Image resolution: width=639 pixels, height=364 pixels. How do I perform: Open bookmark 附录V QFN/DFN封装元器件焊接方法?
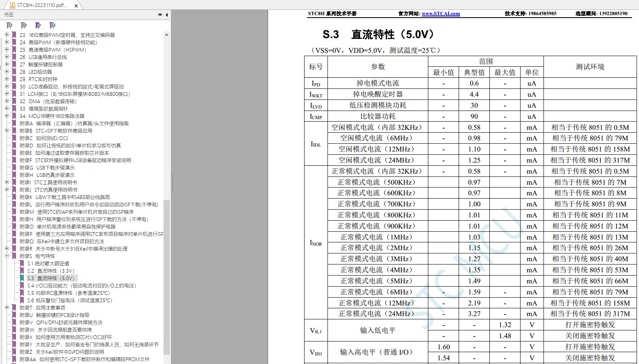(61, 322)
